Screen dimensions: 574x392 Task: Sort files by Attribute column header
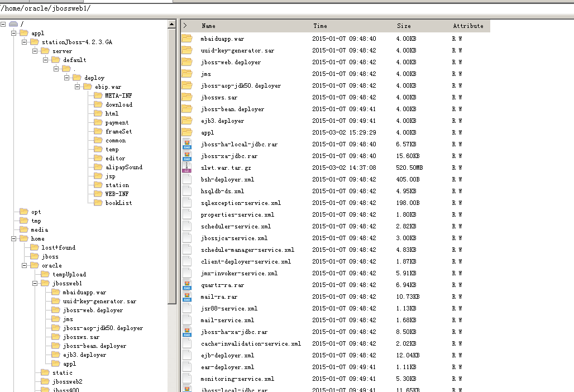pyautogui.click(x=470, y=26)
